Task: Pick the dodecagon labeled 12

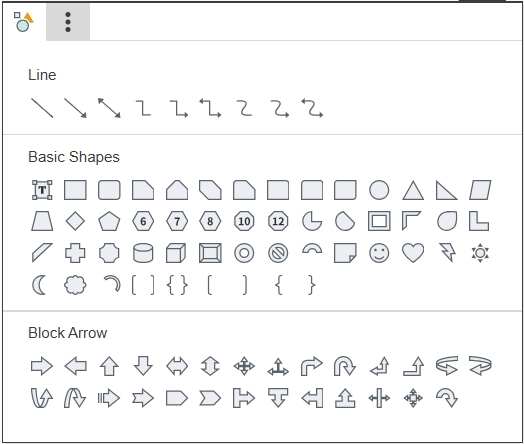Action: tap(278, 221)
